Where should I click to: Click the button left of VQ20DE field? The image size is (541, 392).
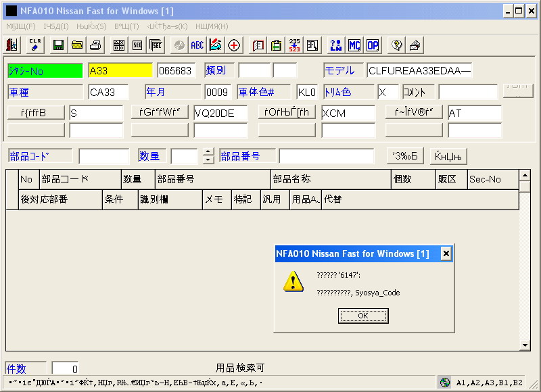pos(160,112)
